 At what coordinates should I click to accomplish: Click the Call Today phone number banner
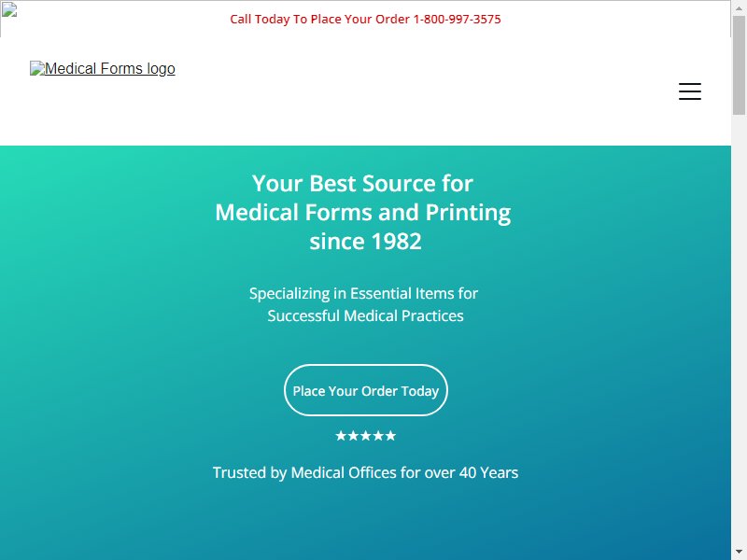click(365, 19)
